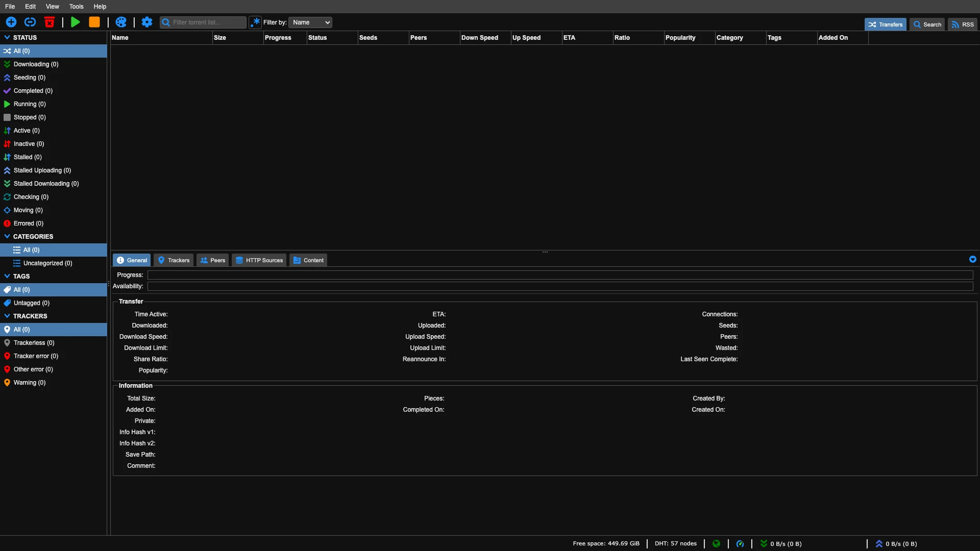Click the Filter torrent list field
This screenshot has width=980, height=551.
click(x=203, y=22)
